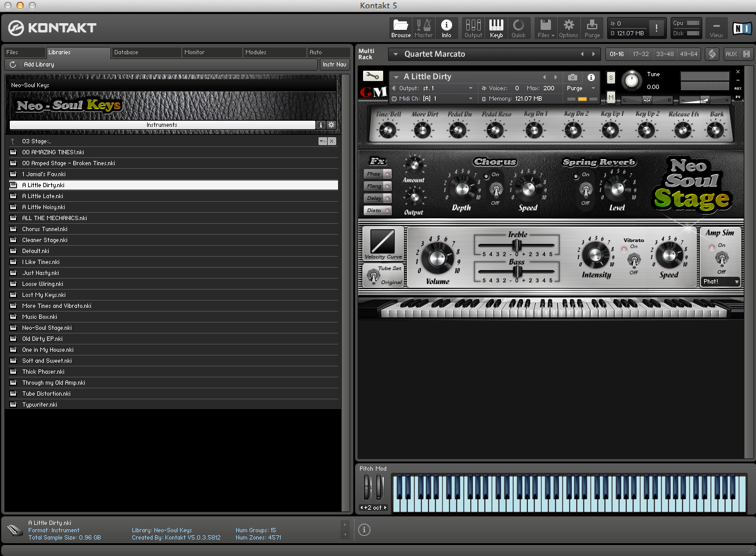The image size is (756, 556).
Task: Open the Quartet Marcato multi dropdown
Action: (x=395, y=54)
